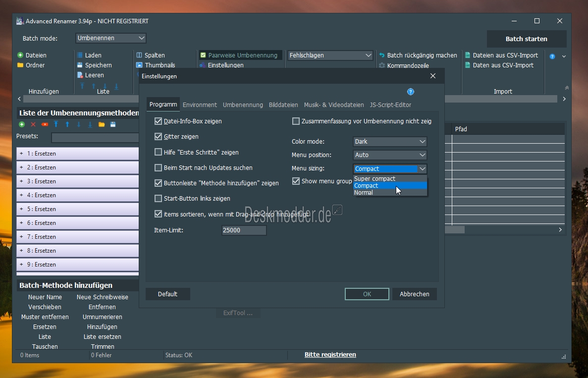Save method list with the floppy icon
This screenshot has height=378, width=588.
tap(113, 124)
